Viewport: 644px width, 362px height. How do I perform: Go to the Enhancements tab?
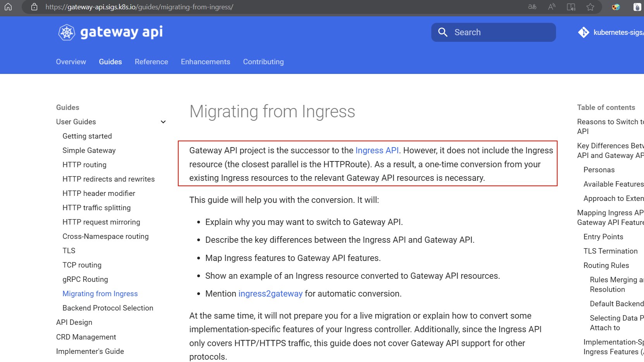205,62
